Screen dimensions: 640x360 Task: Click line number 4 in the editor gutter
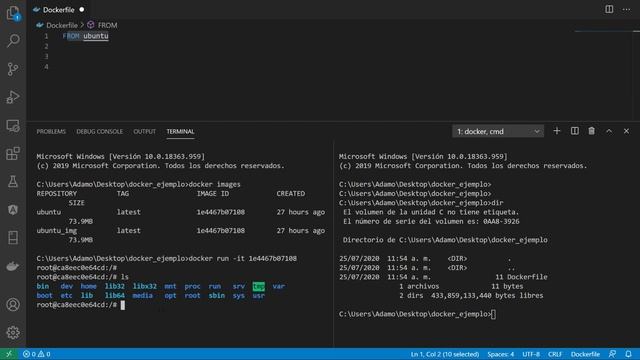coord(46,67)
